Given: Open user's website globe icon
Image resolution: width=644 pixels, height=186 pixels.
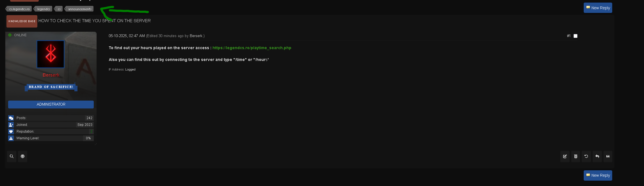Looking at the screenshot, I should tap(22, 156).
